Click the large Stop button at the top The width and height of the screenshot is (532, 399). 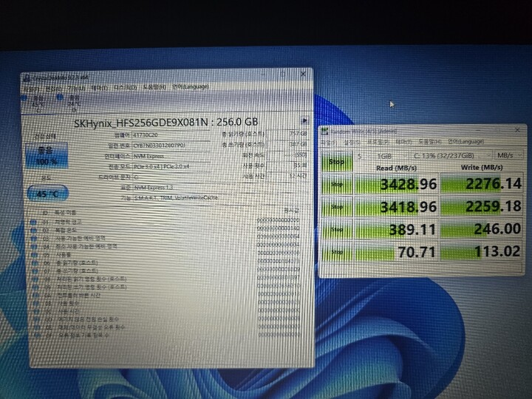(337, 162)
